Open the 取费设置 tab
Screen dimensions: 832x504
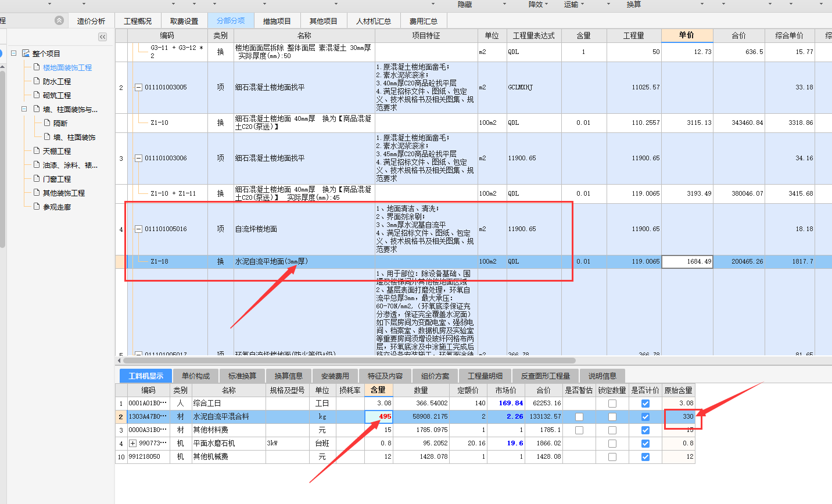[184, 21]
